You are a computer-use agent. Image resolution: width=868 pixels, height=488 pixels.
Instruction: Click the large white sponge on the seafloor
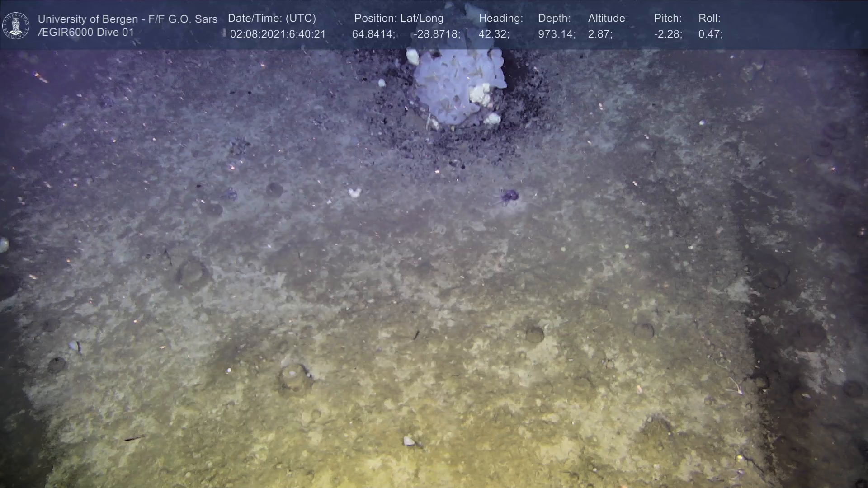[x=457, y=86]
